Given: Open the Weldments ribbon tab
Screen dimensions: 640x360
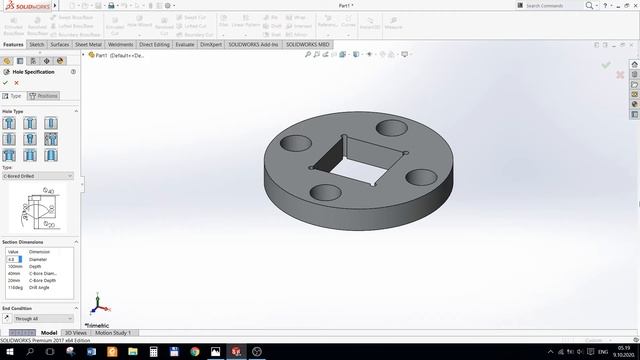Looking at the screenshot, I should [120, 44].
